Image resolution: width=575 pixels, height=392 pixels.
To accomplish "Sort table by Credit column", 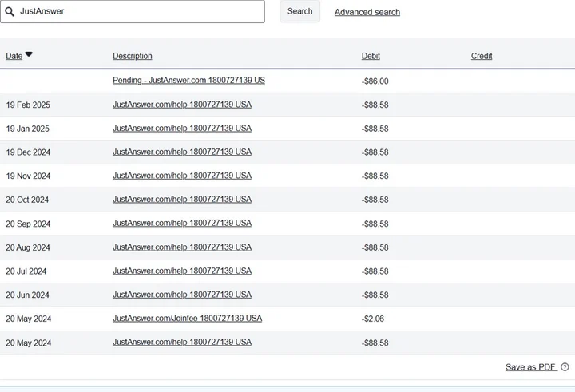I will [482, 56].
